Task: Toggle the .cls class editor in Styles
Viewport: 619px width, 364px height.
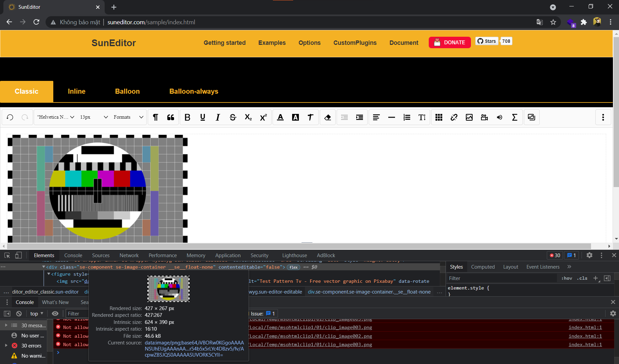Action: [x=582, y=278]
